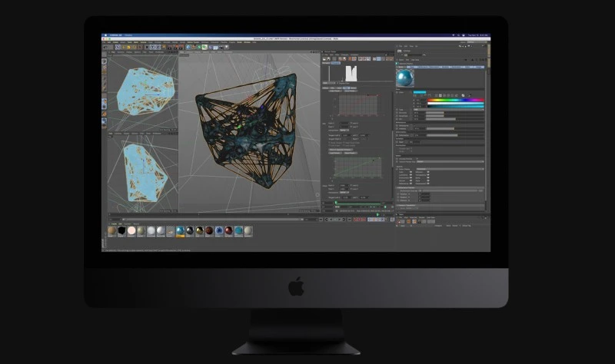Click the eyedropper icon in the color chooser row
The image size is (615, 364).
coord(470,95)
